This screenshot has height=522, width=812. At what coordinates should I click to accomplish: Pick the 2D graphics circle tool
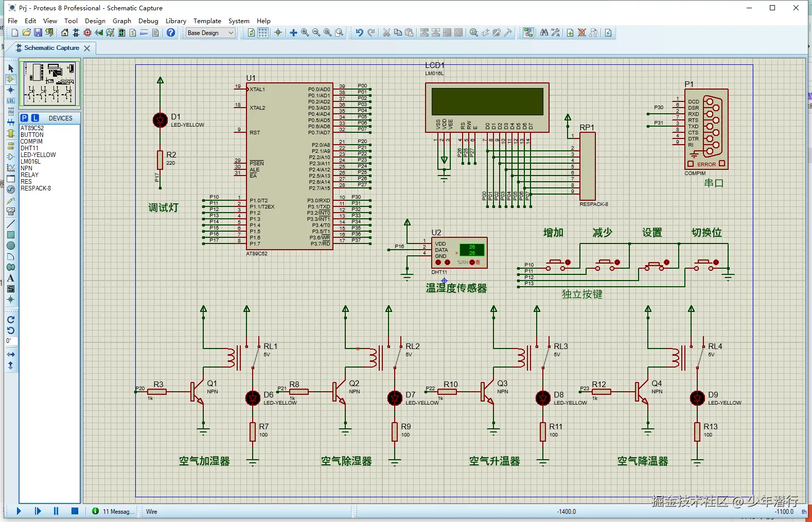11,246
